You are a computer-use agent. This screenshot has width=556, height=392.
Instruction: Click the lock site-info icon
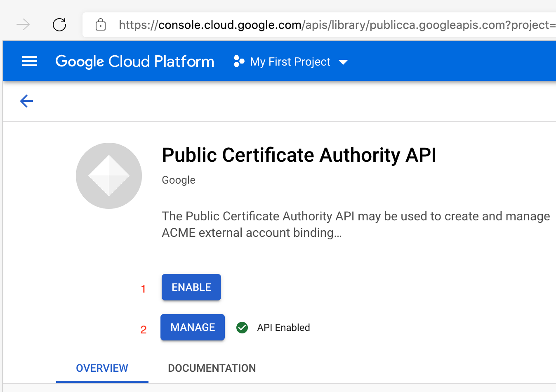coord(101,25)
